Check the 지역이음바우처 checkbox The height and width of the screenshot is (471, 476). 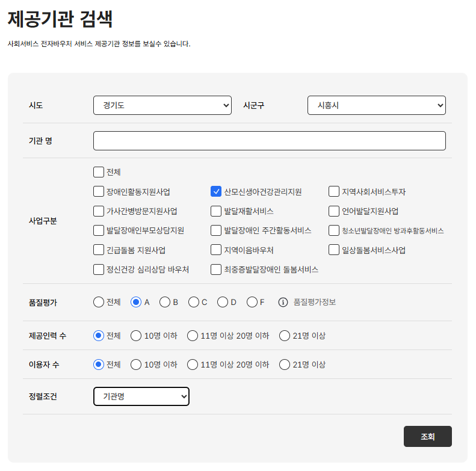coord(216,250)
